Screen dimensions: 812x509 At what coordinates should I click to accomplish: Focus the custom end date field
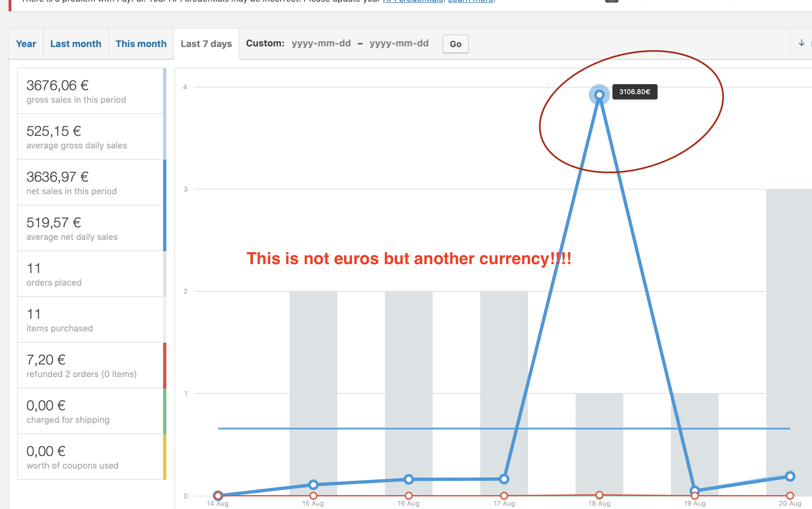(x=399, y=43)
